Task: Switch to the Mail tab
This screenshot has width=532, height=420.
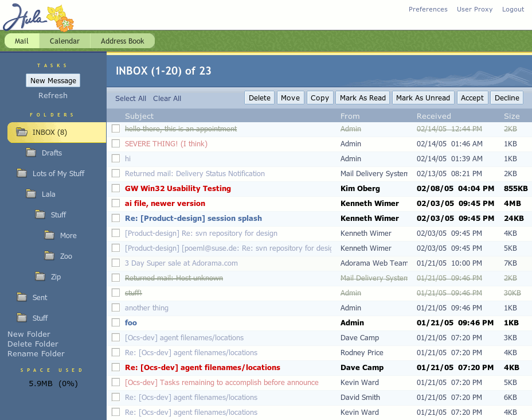Action: (x=22, y=41)
